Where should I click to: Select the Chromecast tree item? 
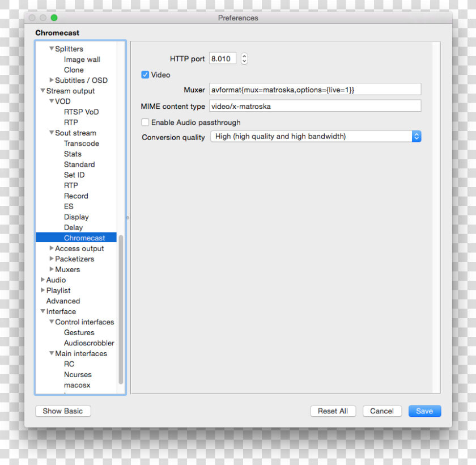pyautogui.click(x=76, y=238)
